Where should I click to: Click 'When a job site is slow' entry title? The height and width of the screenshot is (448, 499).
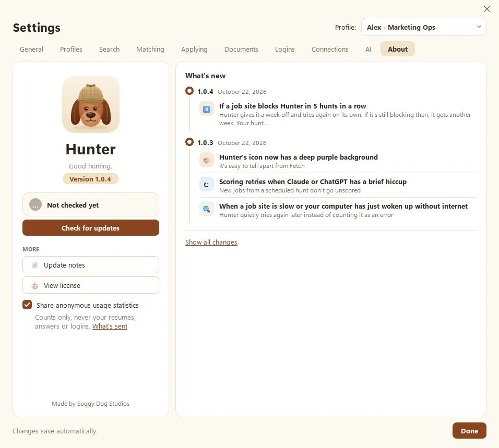tap(343, 206)
